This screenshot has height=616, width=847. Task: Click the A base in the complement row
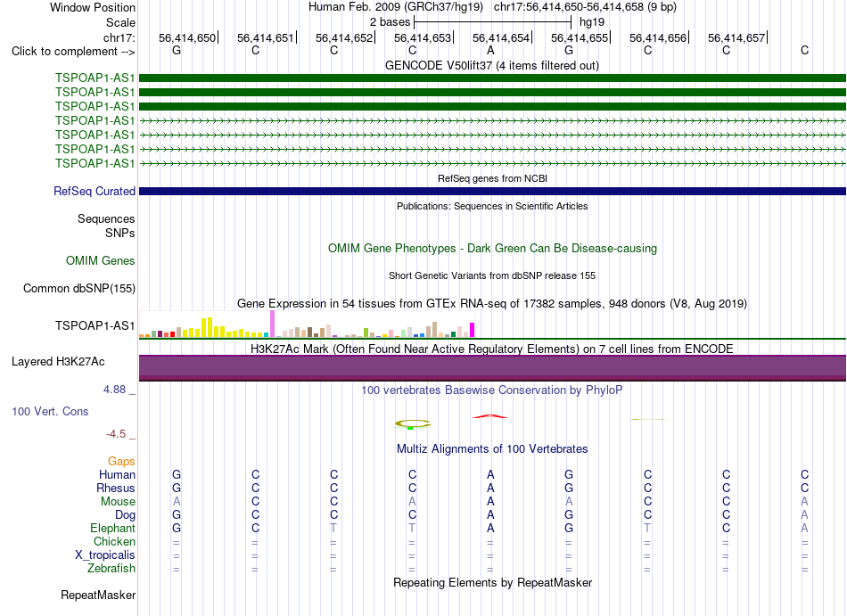click(x=490, y=50)
